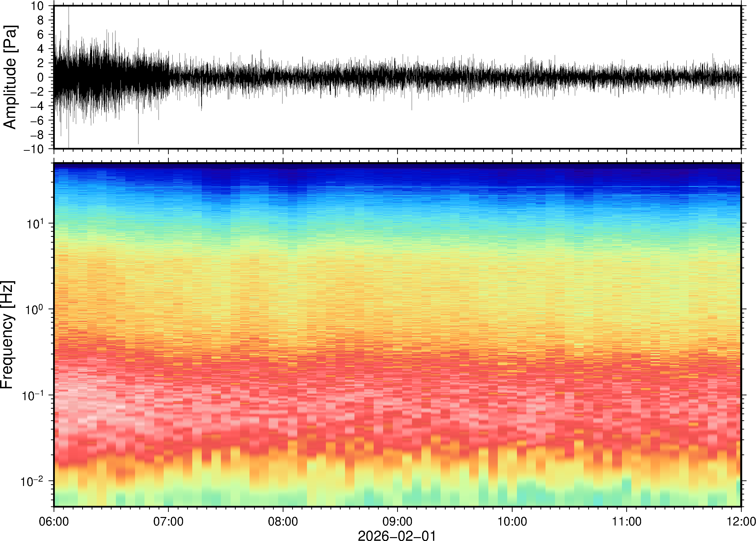
Task: Click the 10¹ frequency tick label
Action: tap(35, 223)
